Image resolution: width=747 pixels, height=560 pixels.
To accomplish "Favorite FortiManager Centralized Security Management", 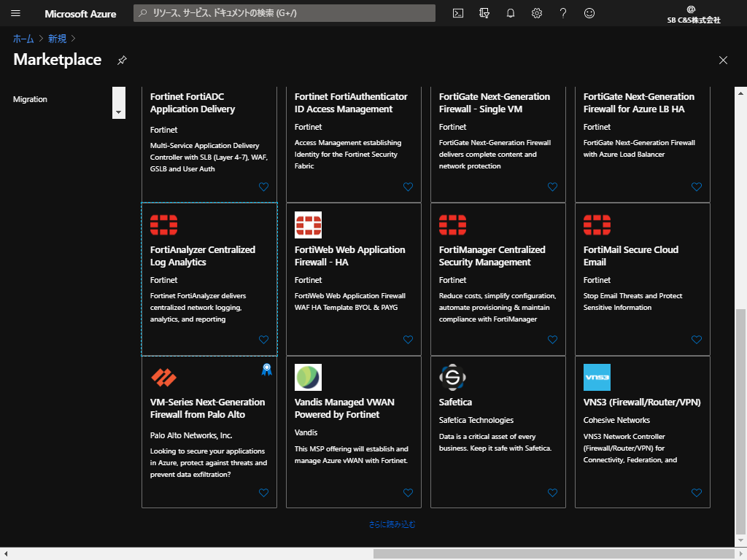I will point(552,340).
